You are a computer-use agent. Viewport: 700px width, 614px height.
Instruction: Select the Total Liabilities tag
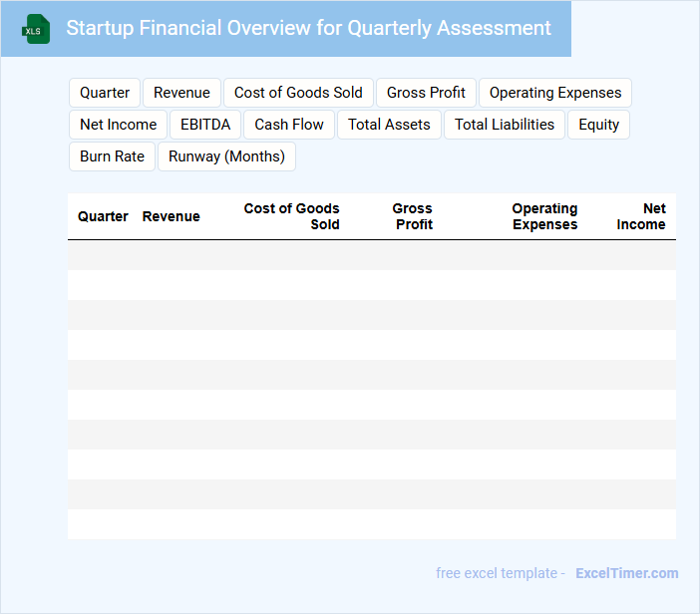point(505,125)
